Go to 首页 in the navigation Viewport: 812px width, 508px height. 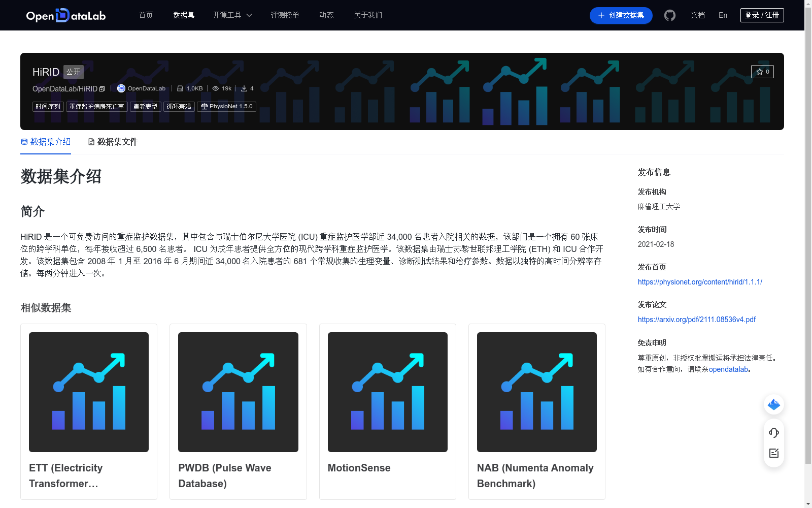[x=146, y=15]
